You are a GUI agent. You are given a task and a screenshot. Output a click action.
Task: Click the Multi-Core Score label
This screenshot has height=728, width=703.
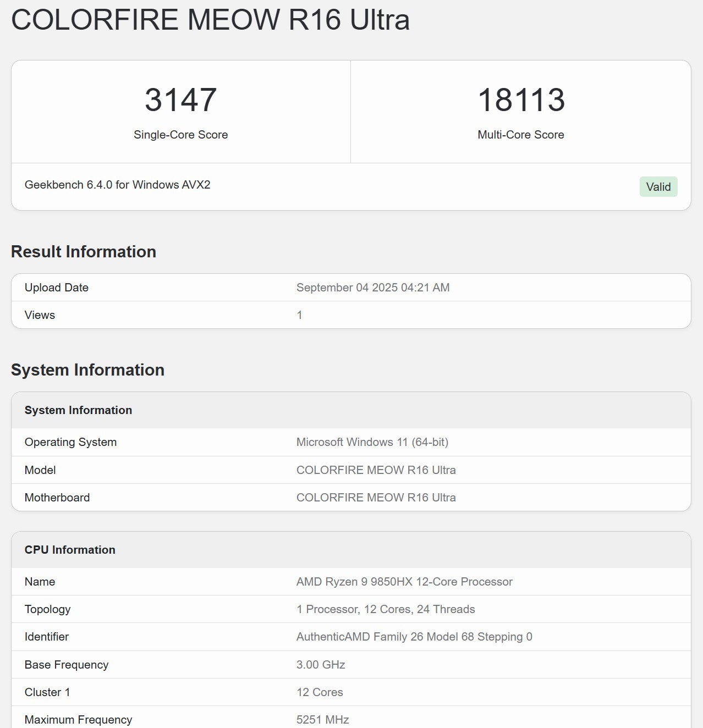(x=520, y=135)
